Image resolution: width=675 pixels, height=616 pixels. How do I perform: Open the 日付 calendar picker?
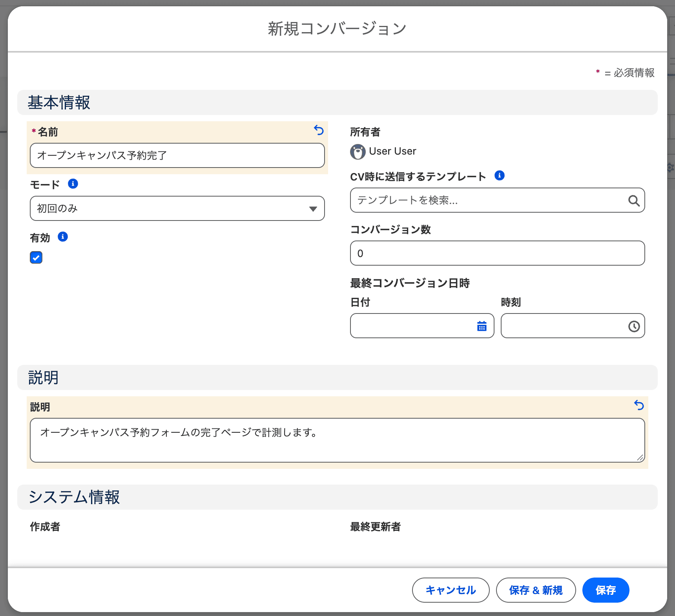point(482,326)
